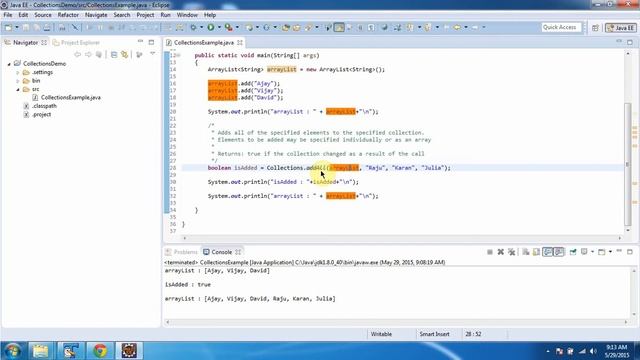
Task: Click the New Java Class icon
Action: (266, 27)
